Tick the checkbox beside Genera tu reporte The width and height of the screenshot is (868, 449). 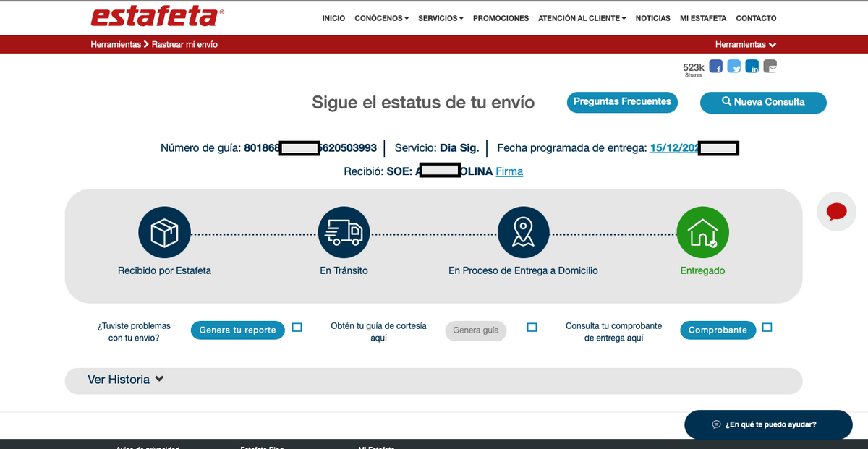pos(297,328)
